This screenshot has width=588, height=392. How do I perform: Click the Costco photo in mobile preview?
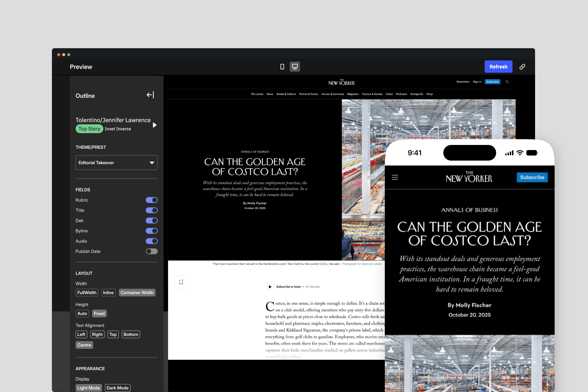click(x=470, y=363)
